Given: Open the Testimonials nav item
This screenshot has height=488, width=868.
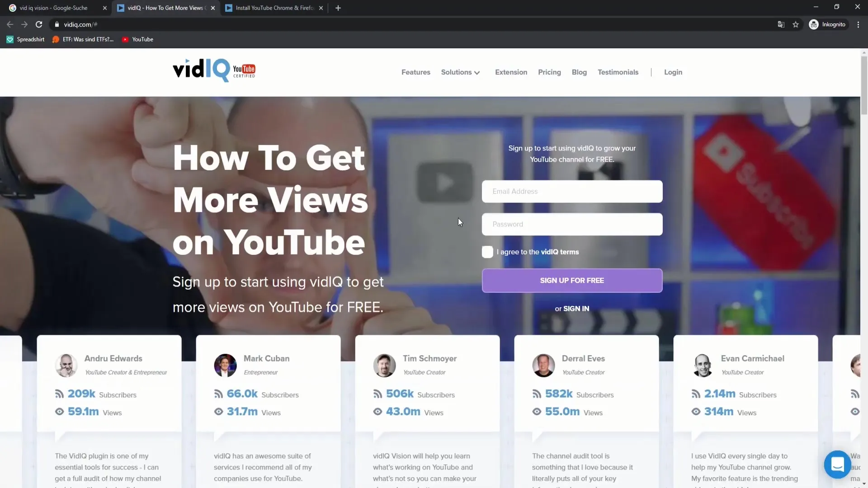Looking at the screenshot, I should click(x=618, y=72).
